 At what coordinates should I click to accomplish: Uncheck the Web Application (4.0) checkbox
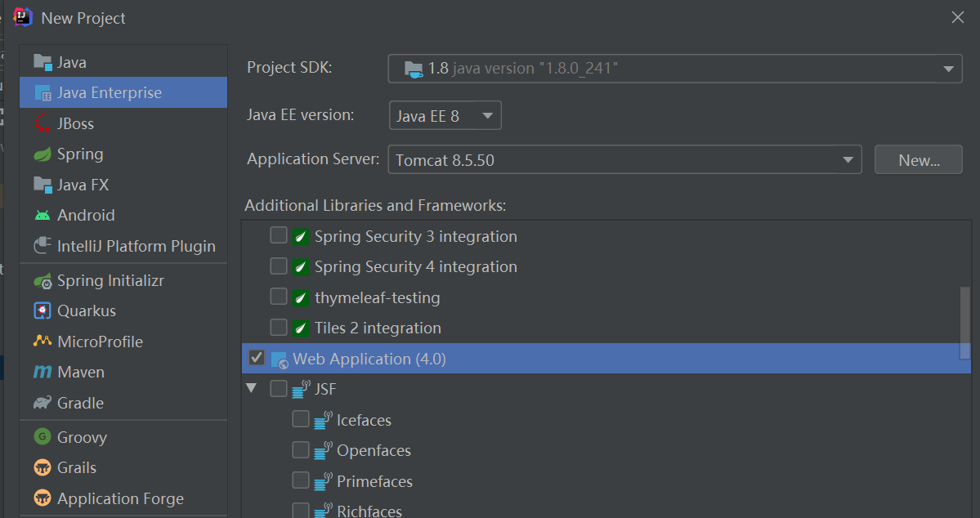[x=257, y=358]
